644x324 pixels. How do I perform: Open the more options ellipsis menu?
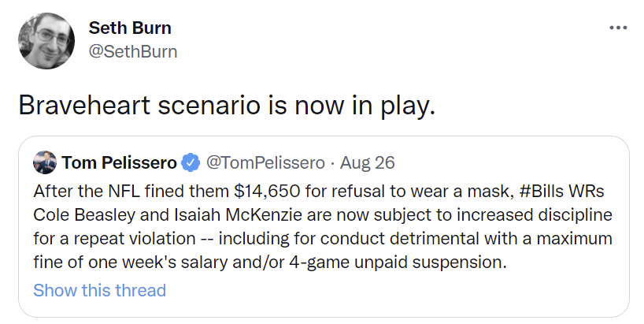619,28
